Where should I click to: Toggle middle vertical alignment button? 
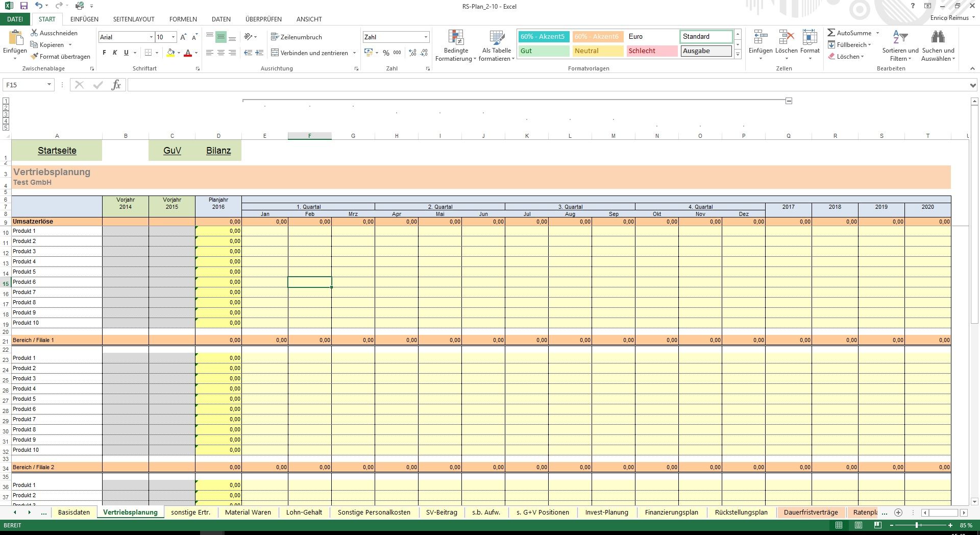[x=220, y=37]
